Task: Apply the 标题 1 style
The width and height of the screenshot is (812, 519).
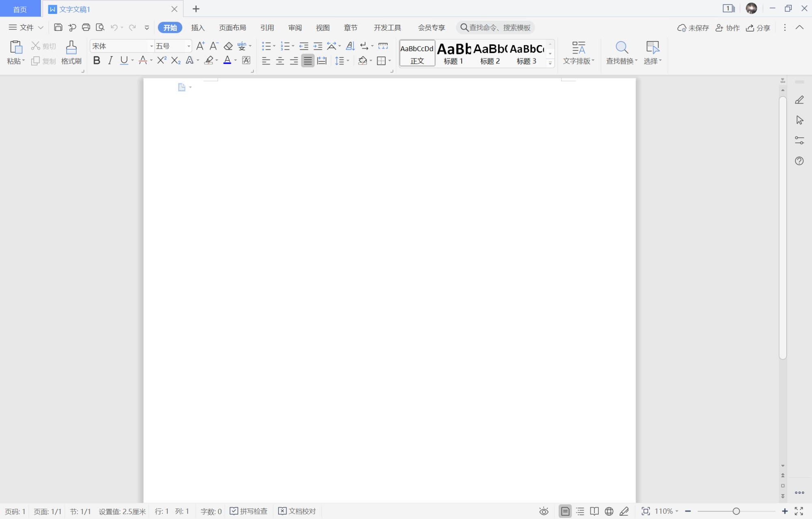Action: (x=453, y=53)
